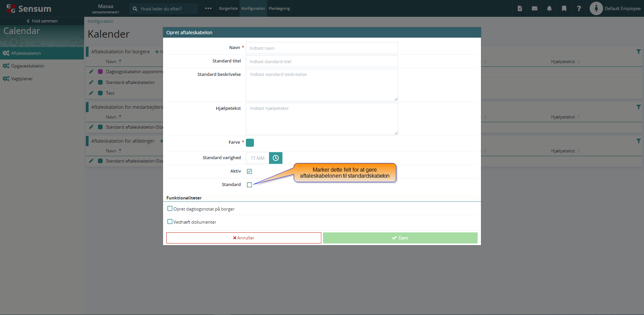
Task: Click the Navn input field
Action: click(x=322, y=48)
